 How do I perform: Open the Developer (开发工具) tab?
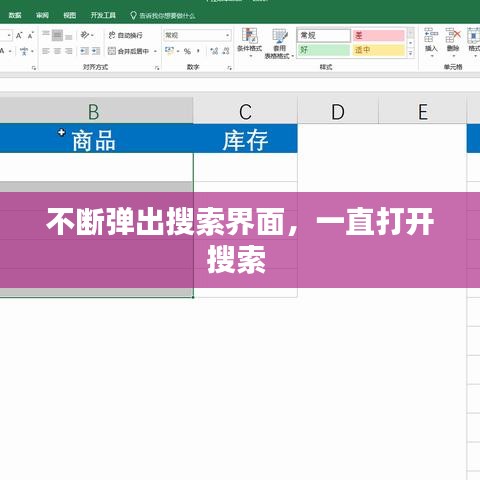click(103, 15)
